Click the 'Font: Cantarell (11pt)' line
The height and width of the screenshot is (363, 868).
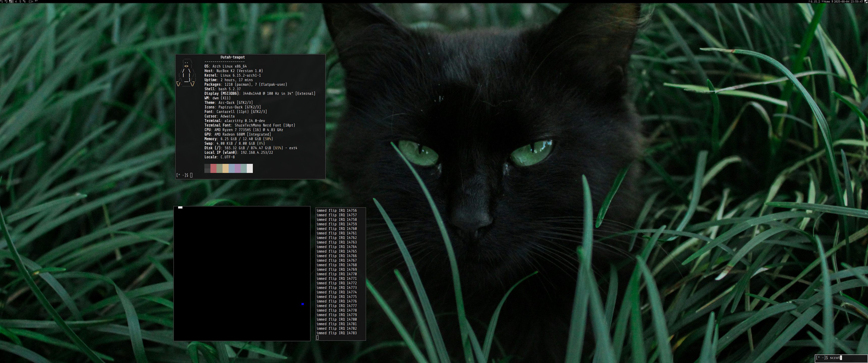[x=235, y=112]
